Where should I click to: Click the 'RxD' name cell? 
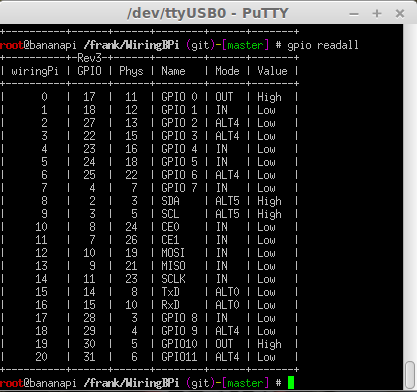(170, 305)
